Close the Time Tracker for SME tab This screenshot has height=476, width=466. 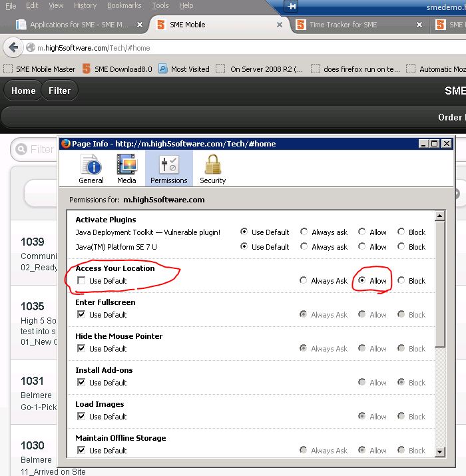tap(419, 25)
